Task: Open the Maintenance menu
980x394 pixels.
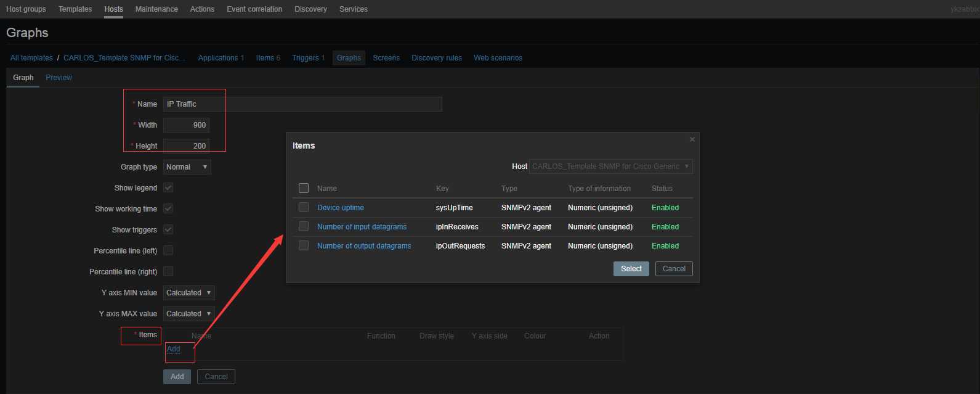Action: (x=156, y=9)
